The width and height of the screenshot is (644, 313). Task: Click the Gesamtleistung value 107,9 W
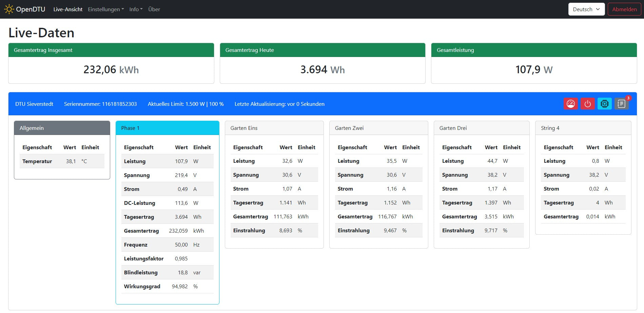point(534,70)
